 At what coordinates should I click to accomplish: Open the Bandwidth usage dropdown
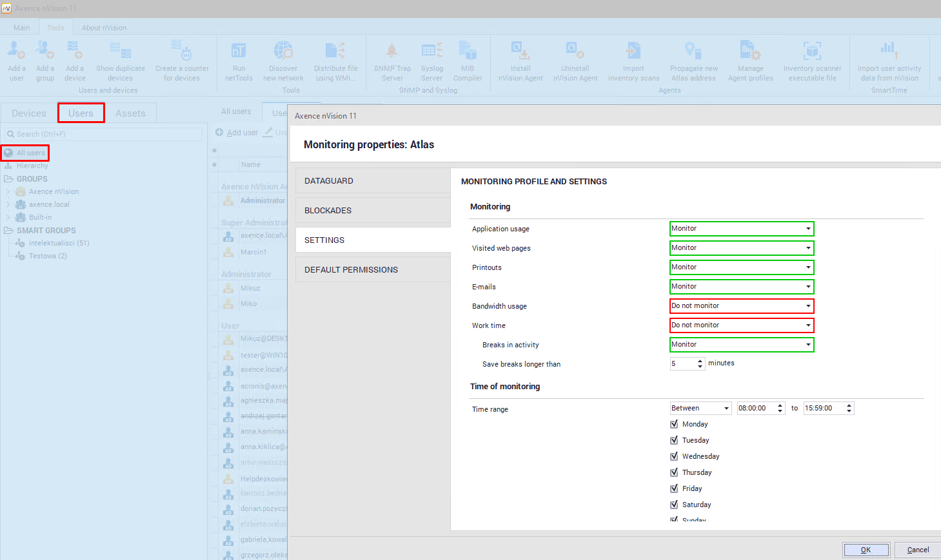[741, 306]
